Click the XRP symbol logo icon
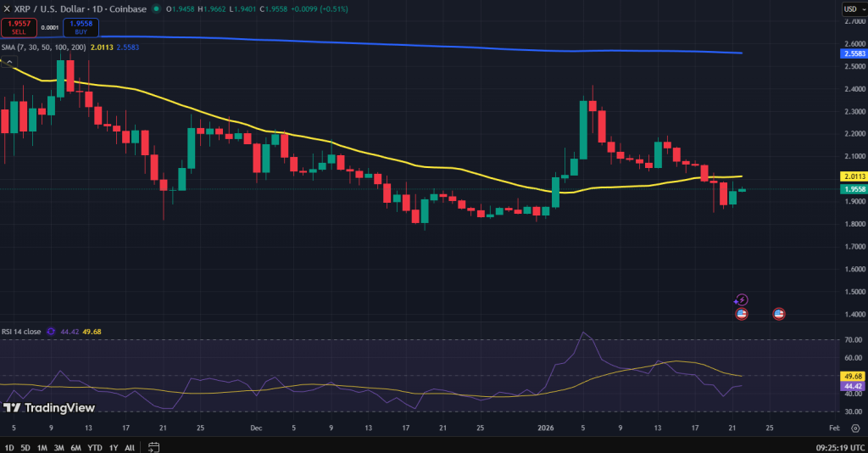The width and height of the screenshot is (868, 453). [7, 8]
